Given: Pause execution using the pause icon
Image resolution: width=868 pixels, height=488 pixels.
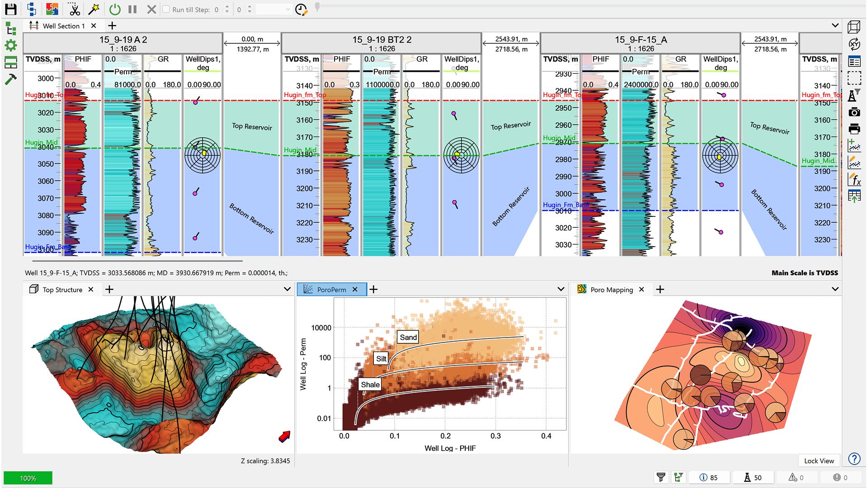Looking at the screenshot, I should click(132, 9).
